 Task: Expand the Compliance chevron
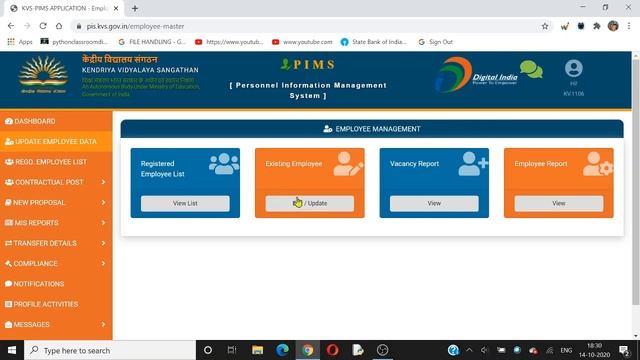pyautogui.click(x=103, y=264)
